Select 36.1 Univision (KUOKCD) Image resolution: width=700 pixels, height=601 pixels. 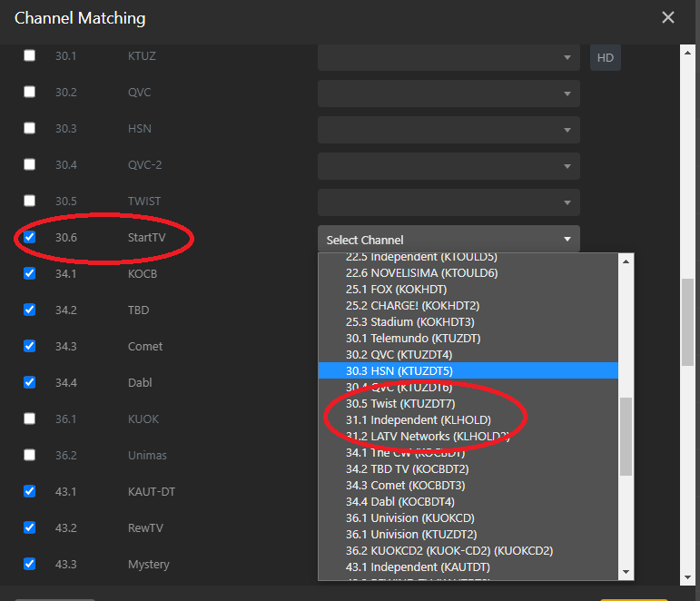(468, 518)
